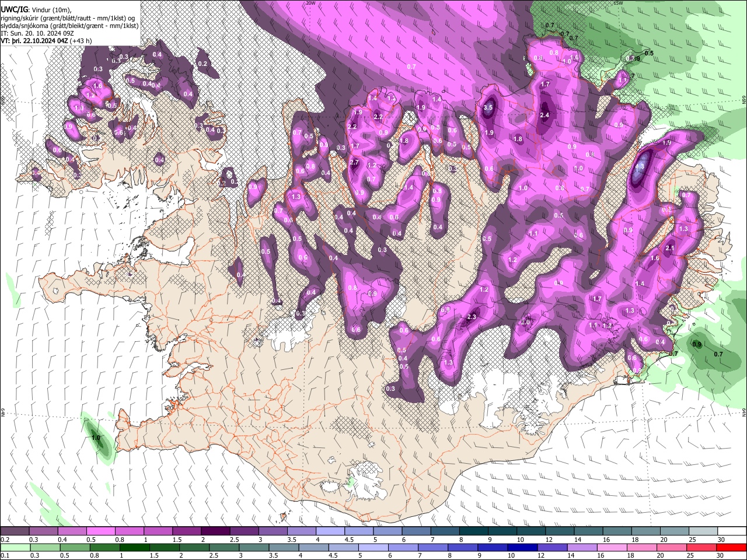Select the upper legend swatch starting at 14
The width and height of the screenshot is (747, 560).
tap(588, 531)
